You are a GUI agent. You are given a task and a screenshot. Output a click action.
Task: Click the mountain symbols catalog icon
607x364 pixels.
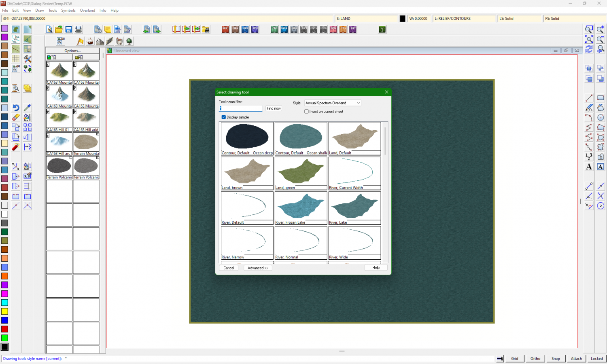(x=100, y=41)
